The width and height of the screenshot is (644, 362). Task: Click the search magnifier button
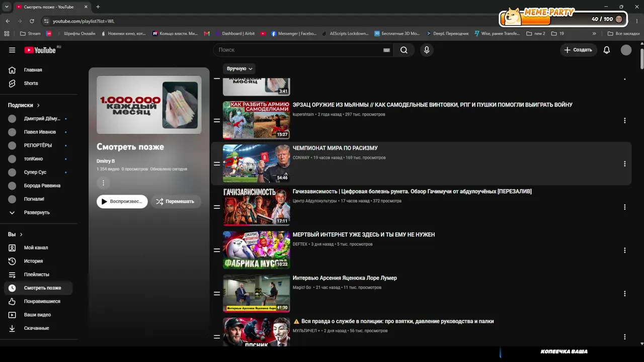404,50
